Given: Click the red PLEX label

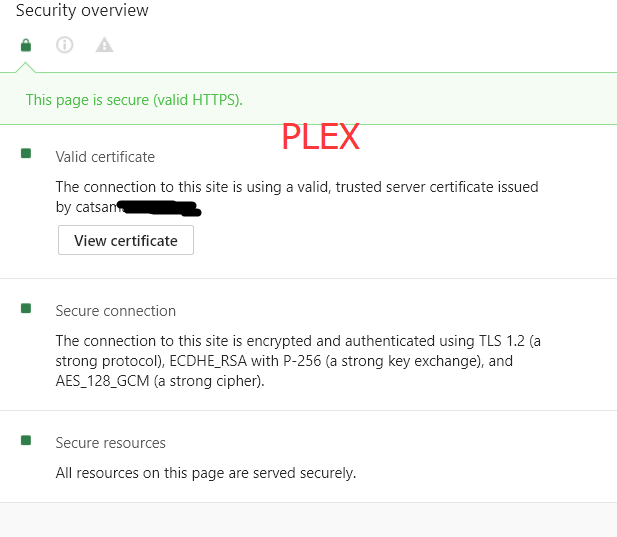Looking at the screenshot, I should [x=320, y=137].
